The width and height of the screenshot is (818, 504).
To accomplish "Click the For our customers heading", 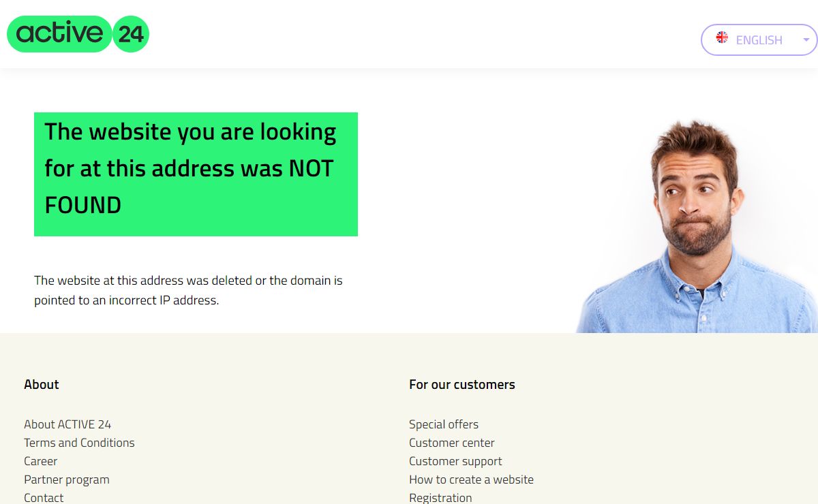I will coord(462,384).
